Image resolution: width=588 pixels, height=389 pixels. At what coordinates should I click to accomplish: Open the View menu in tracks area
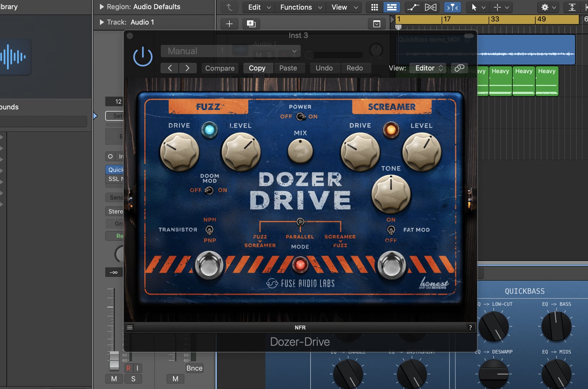click(344, 7)
